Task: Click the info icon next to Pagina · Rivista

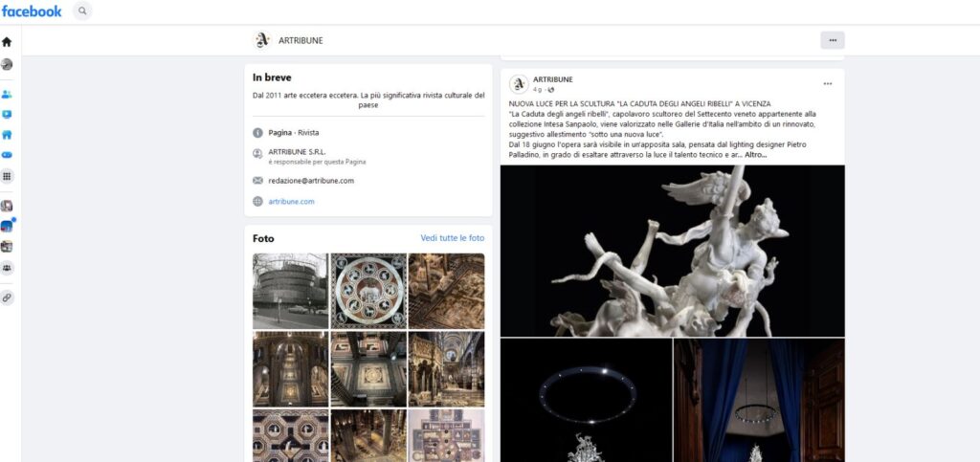Action: (x=257, y=133)
